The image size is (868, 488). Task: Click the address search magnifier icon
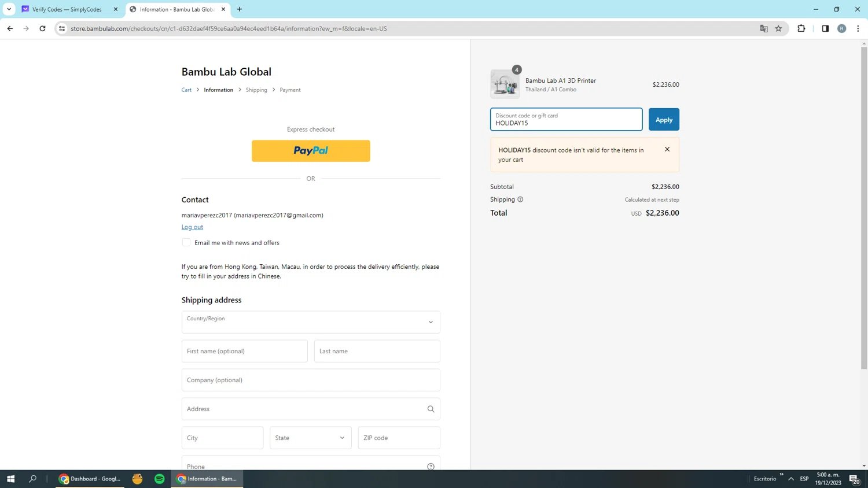pos(431,409)
